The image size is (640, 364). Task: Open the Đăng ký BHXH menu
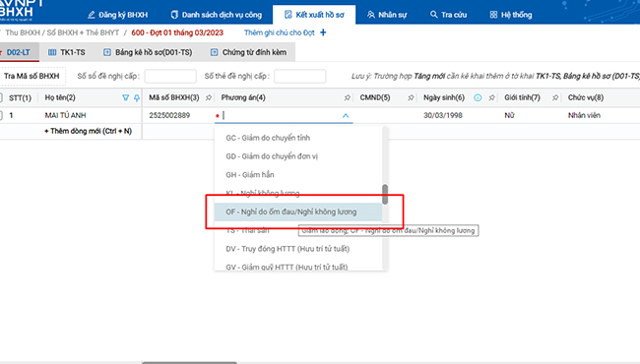pos(117,15)
